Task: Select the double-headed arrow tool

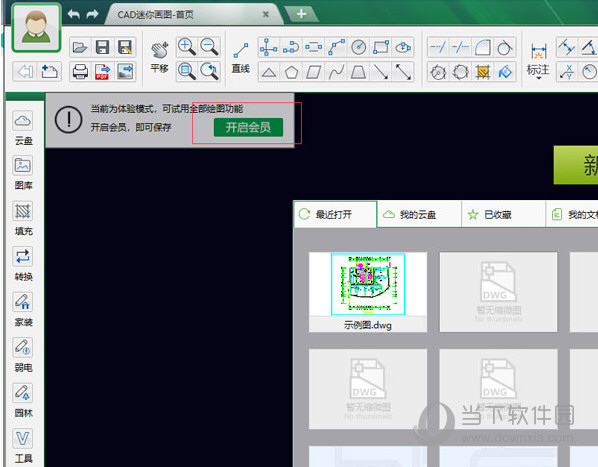Action: coord(403,72)
